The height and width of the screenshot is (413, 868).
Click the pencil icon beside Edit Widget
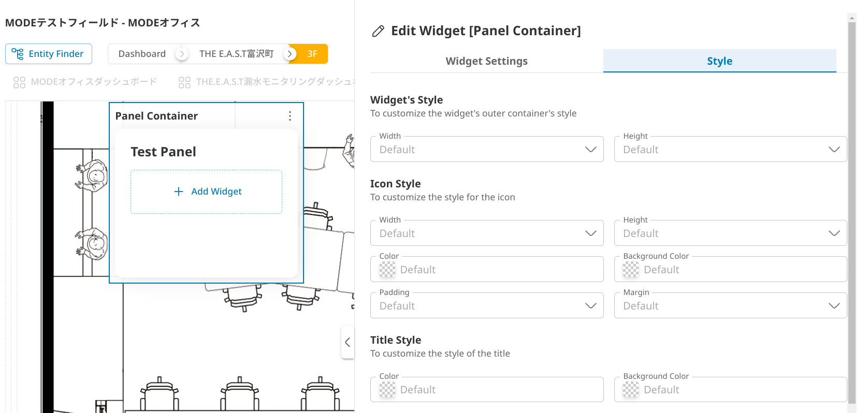point(378,31)
